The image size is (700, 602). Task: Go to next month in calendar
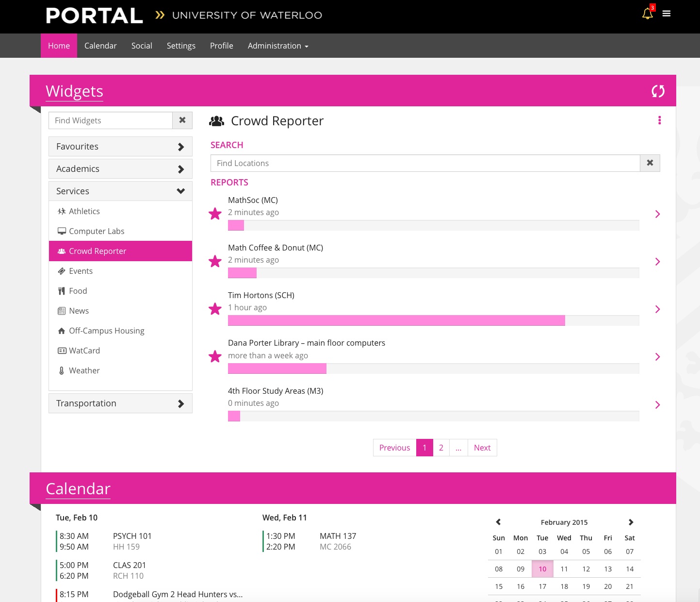(631, 522)
